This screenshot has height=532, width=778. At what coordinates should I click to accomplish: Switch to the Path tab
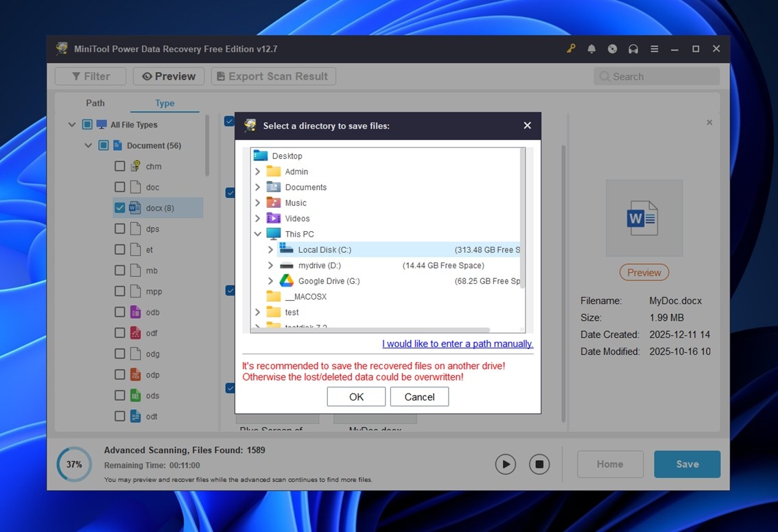click(x=95, y=103)
